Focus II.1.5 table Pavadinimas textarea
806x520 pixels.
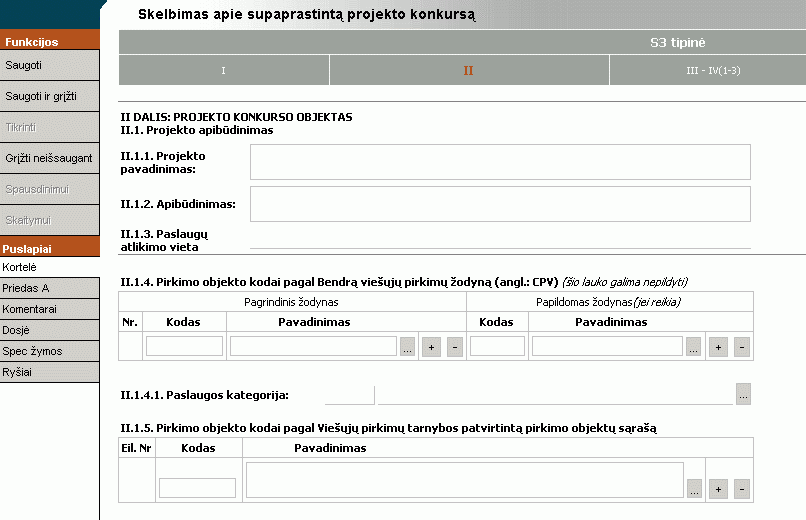click(x=465, y=480)
